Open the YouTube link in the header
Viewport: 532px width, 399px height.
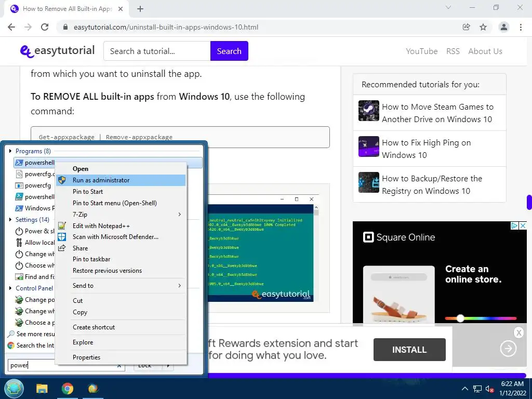pyautogui.click(x=422, y=51)
